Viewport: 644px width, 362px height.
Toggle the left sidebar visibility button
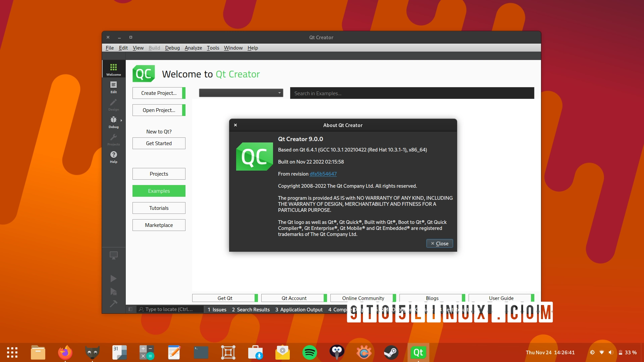(x=130, y=309)
